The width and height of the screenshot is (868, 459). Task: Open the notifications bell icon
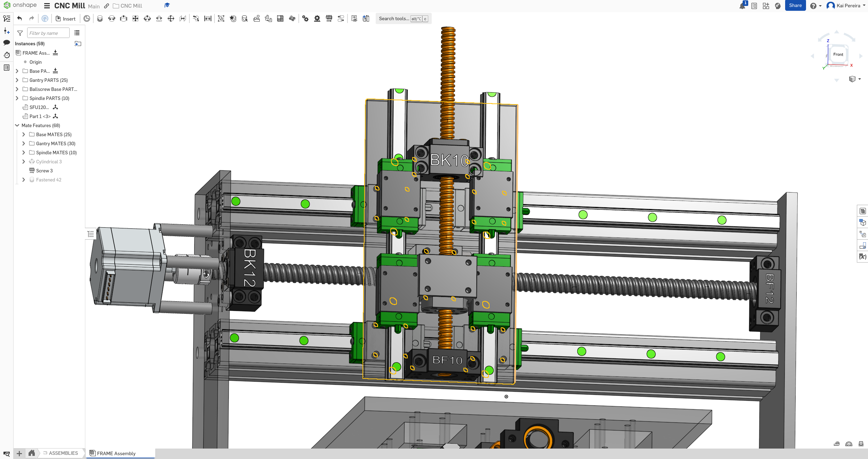click(742, 6)
